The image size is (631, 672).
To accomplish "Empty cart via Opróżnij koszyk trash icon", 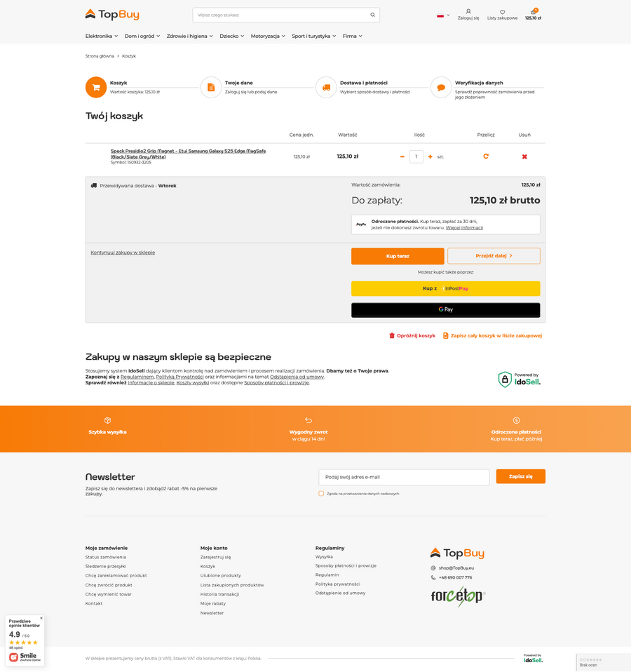I will click(x=392, y=335).
